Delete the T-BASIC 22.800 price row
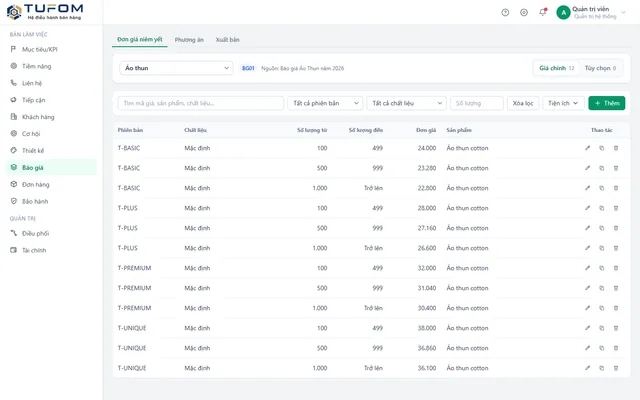640x400 pixels. [x=616, y=188]
